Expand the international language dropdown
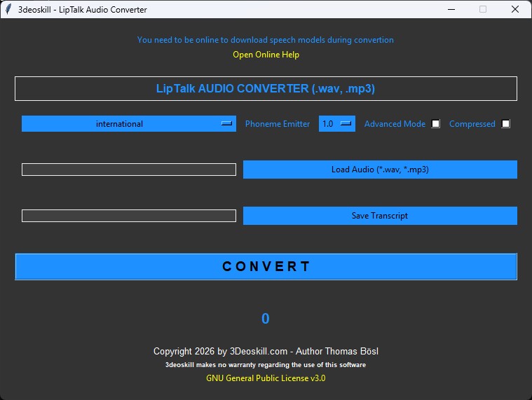The image size is (532, 400). [129, 124]
